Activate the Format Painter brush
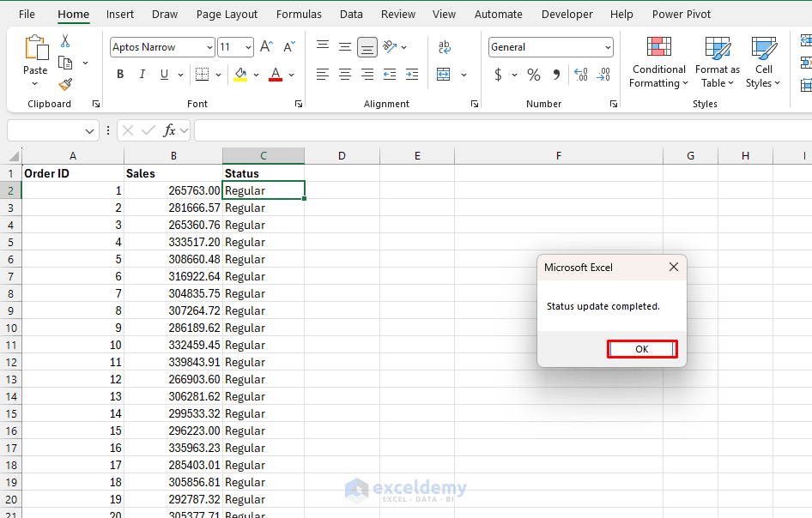Image resolution: width=812 pixels, height=518 pixels. (65, 84)
